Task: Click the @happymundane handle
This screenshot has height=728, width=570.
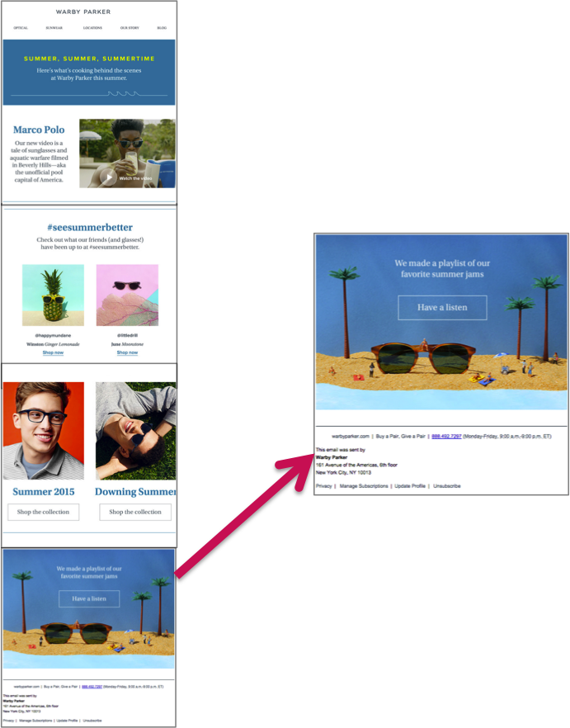Action: coord(53,335)
